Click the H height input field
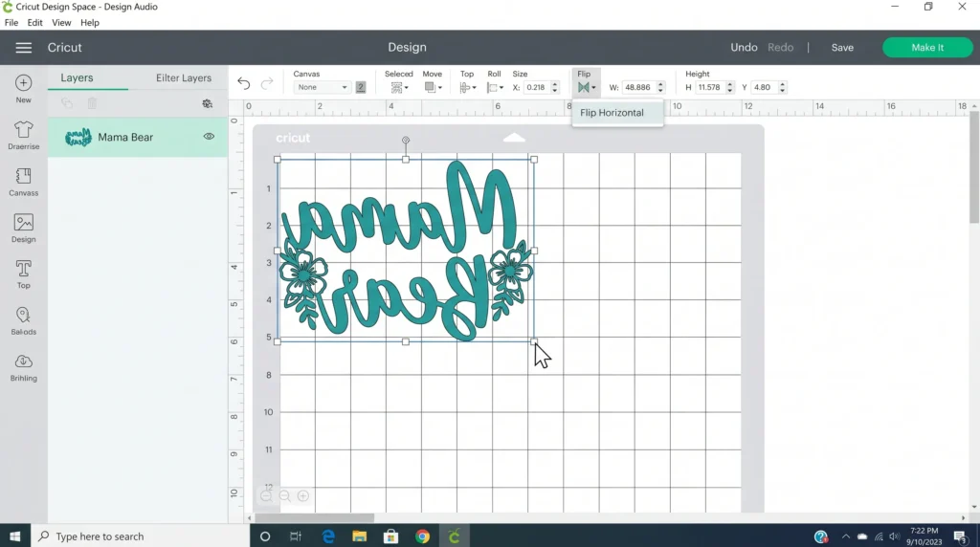This screenshot has width=980, height=547. [x=710, y=87]
